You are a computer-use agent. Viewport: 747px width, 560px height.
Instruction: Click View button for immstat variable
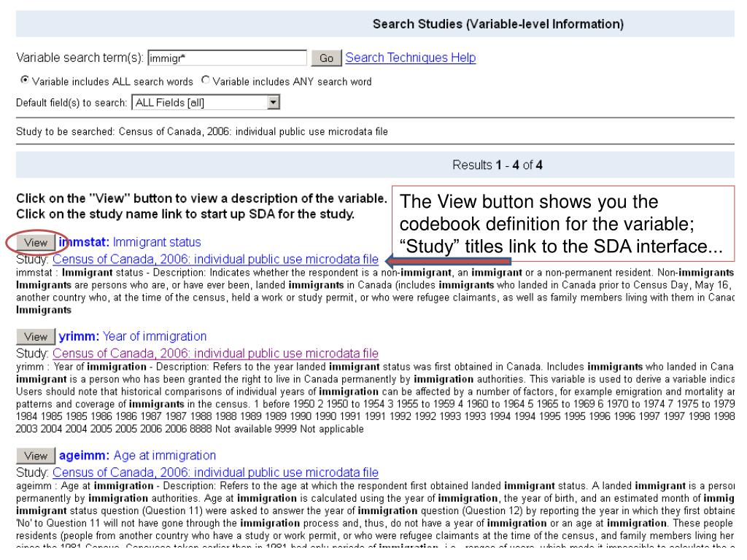coord(36,243)
